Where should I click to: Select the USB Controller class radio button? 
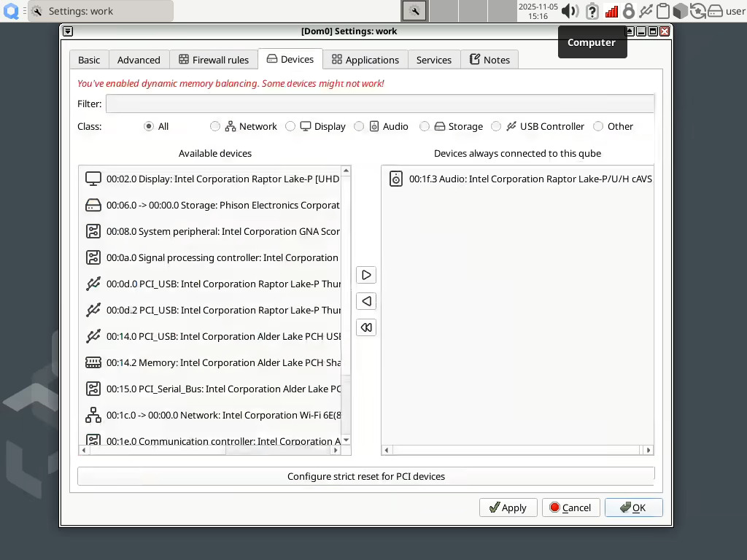(496, 126)
